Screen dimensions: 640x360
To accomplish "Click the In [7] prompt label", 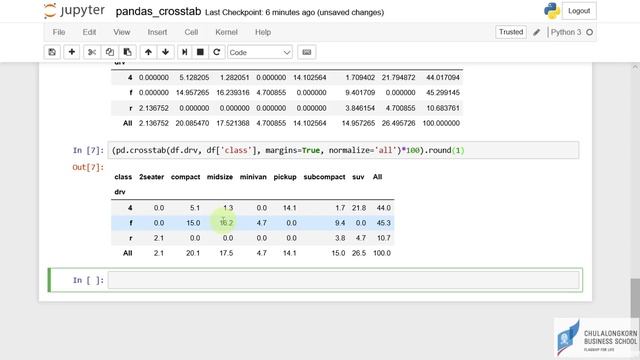I will 88,150.
